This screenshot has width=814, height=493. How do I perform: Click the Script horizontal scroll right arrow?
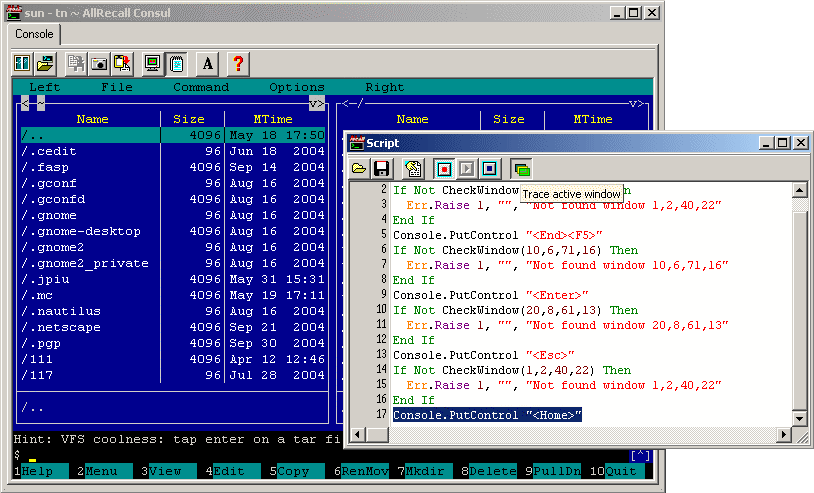pyautogui.click(x=783, y=434)
